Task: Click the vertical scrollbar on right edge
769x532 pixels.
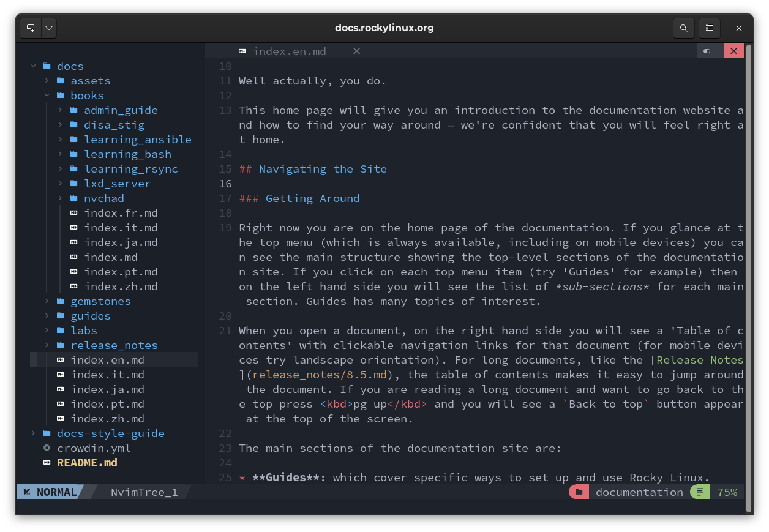Action: 748,275
